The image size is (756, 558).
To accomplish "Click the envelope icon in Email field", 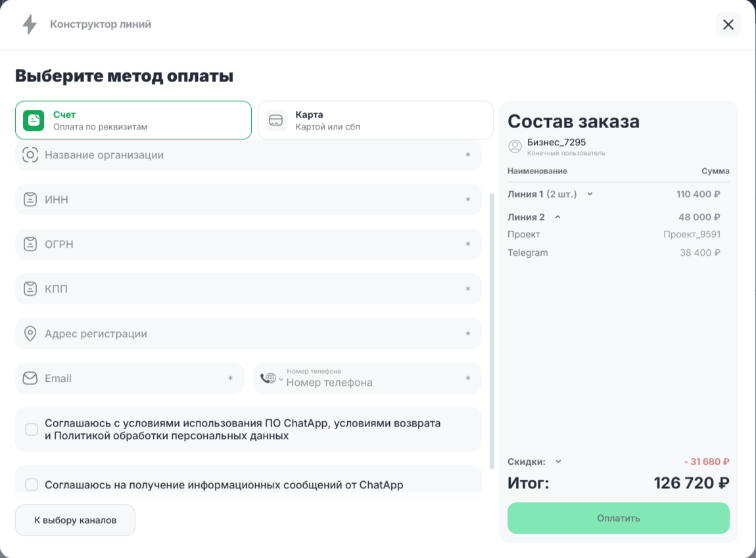I will (30, 379).
